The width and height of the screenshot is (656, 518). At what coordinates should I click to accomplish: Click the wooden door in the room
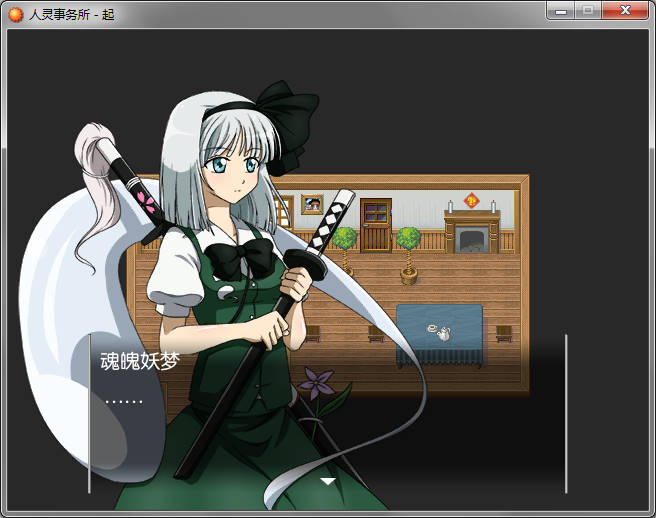pos(376,226)
